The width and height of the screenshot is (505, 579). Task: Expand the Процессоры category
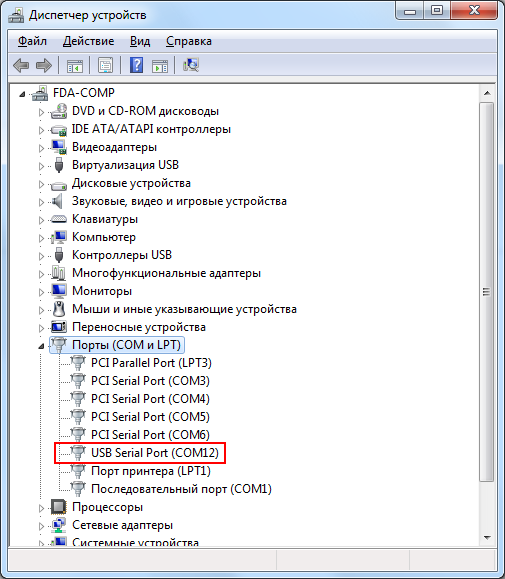point(41,508)
